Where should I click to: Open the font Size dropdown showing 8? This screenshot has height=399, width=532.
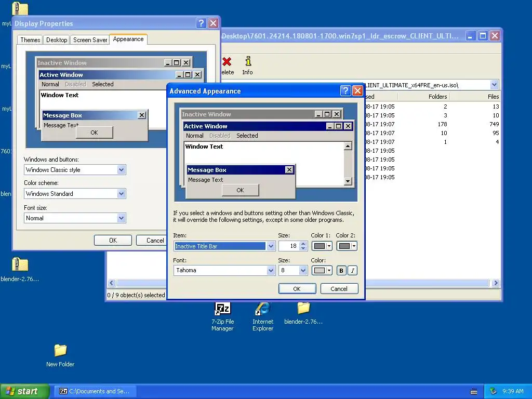[x=303, y=270]
